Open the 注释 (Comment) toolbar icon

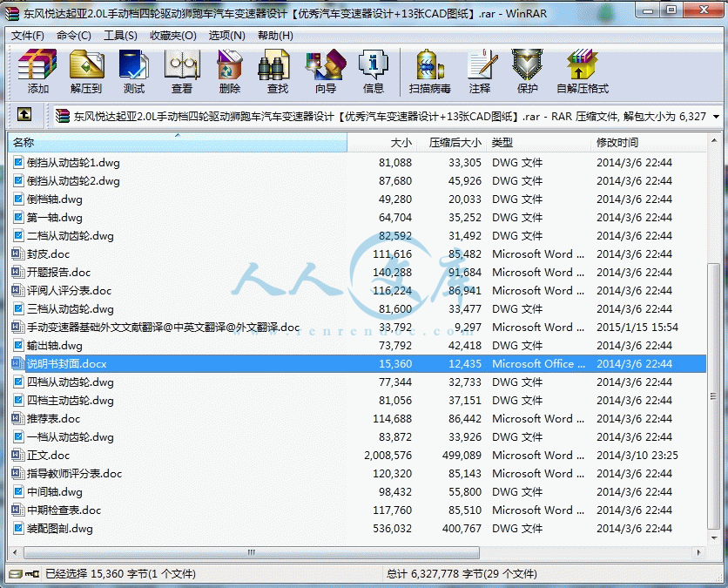pos(480,71)
